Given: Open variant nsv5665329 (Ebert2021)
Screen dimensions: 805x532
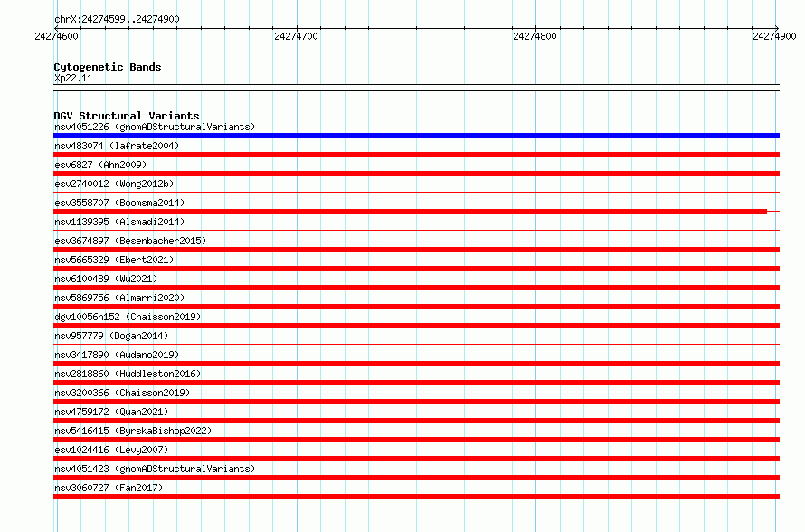Looking at the screenshot, I should [114, 260].
